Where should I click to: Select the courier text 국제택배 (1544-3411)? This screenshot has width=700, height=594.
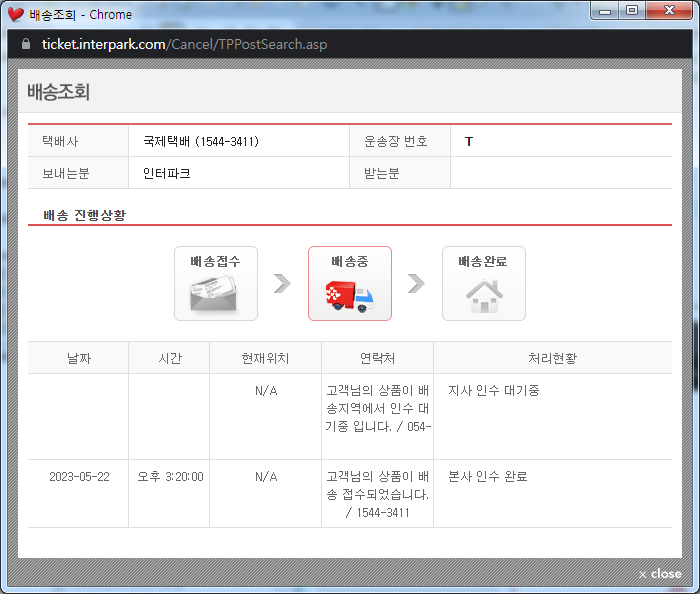pos(201,141)
